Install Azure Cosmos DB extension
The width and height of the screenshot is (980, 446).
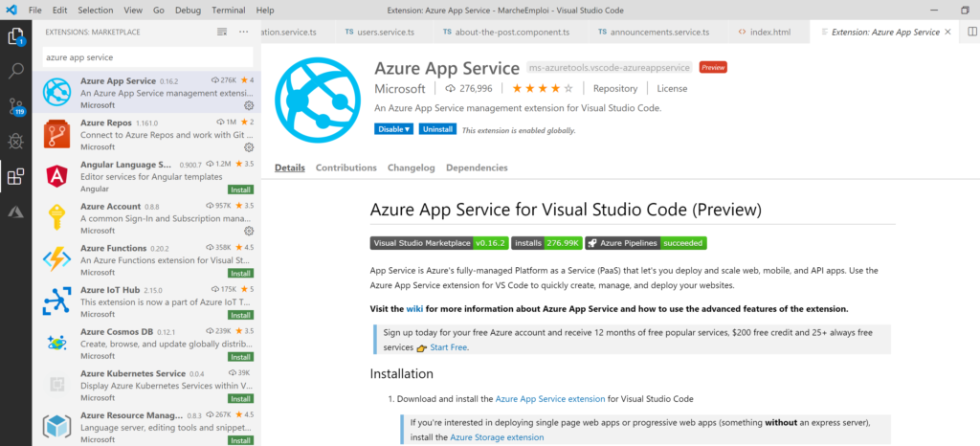click(240, 357)
